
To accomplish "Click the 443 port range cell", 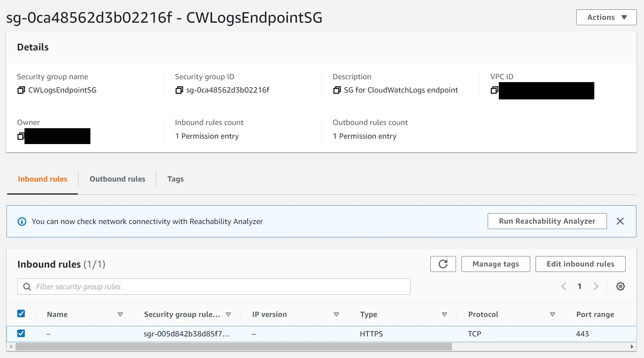I will coord(582,334).
